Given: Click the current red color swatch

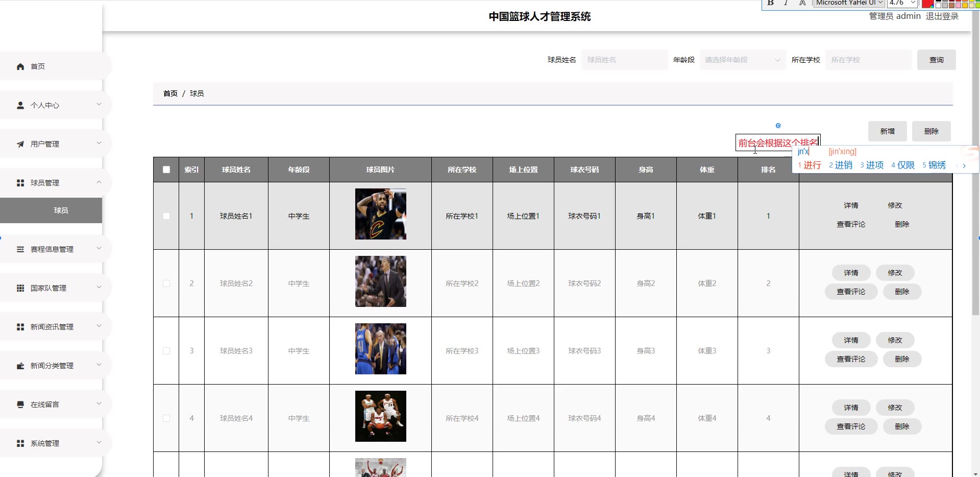Looking at the screenshot, I should (x=927, y=4).
